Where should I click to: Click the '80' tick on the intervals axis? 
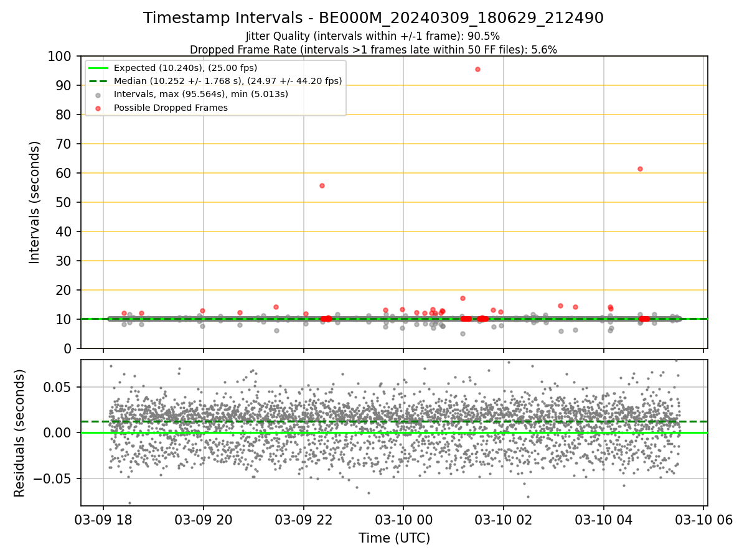[63, 115]
